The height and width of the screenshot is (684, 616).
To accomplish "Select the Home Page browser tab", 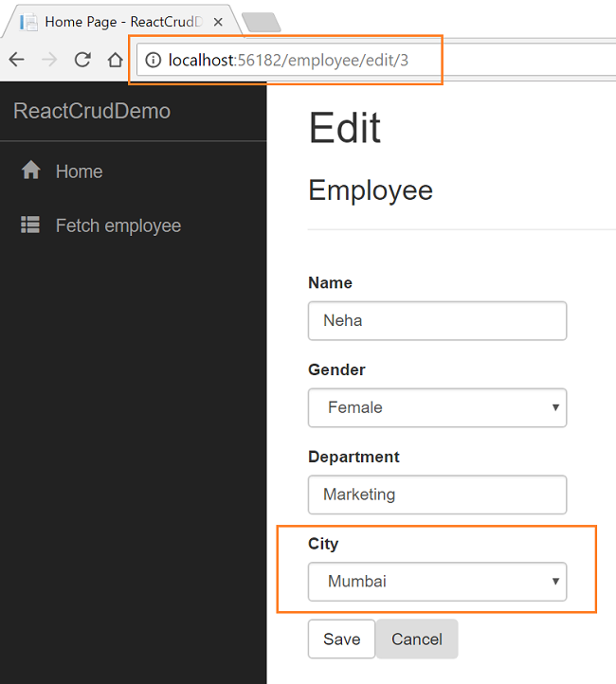I will click(114, 21).
